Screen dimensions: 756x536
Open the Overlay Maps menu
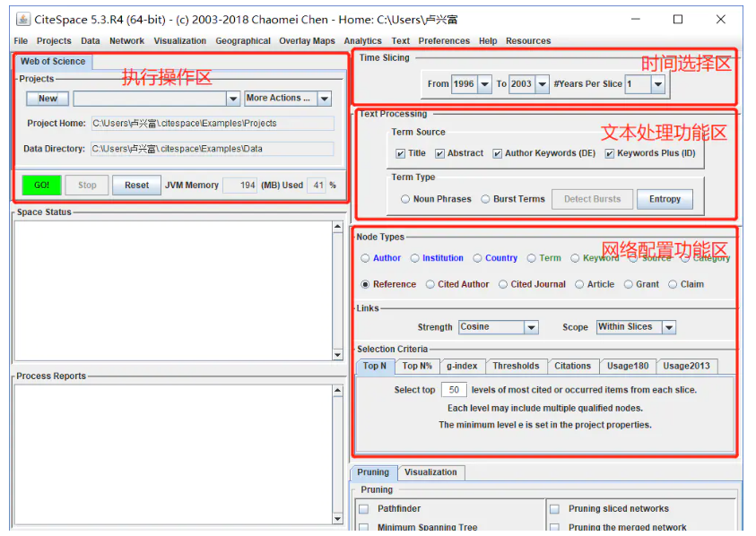(307, 41)
